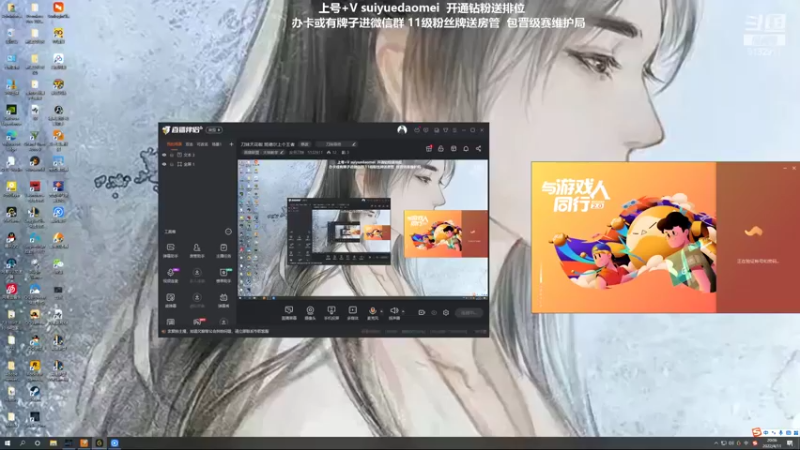Open toolbox tool with green badge

point(223,275)
